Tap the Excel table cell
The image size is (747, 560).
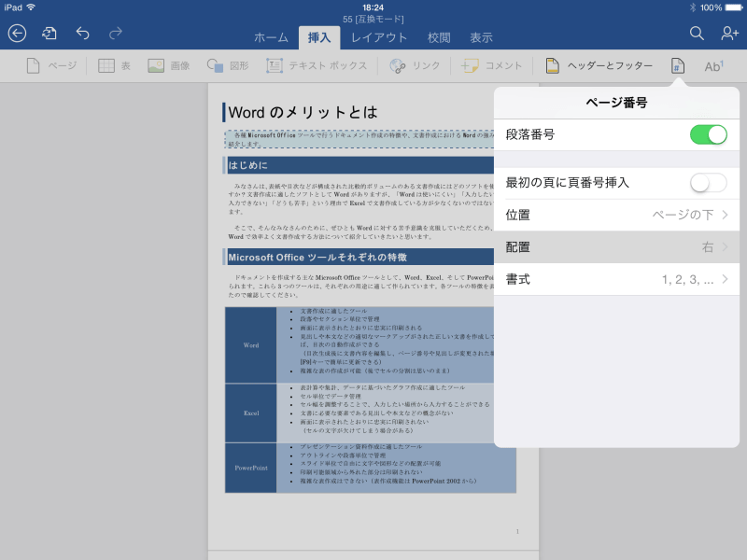point(251,413)
